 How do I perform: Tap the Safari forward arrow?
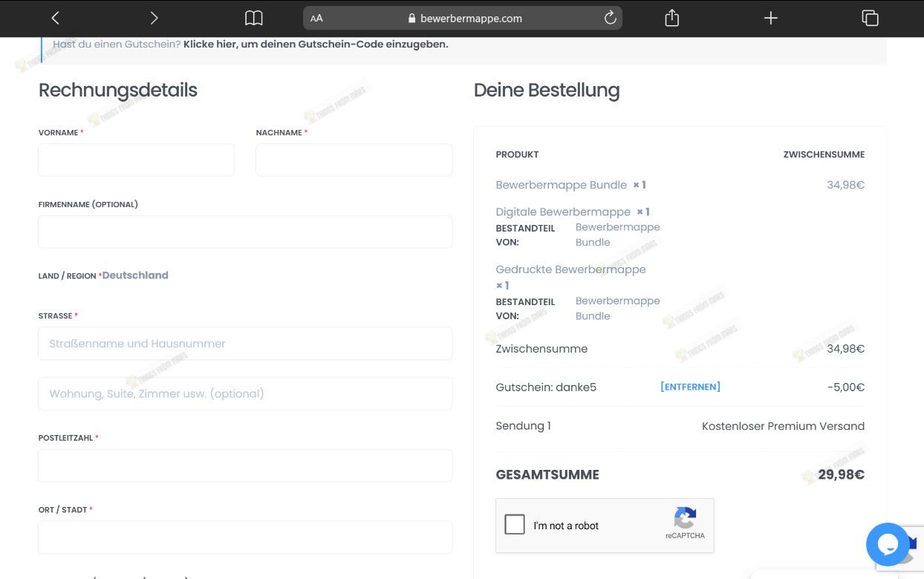pos(154,18)
